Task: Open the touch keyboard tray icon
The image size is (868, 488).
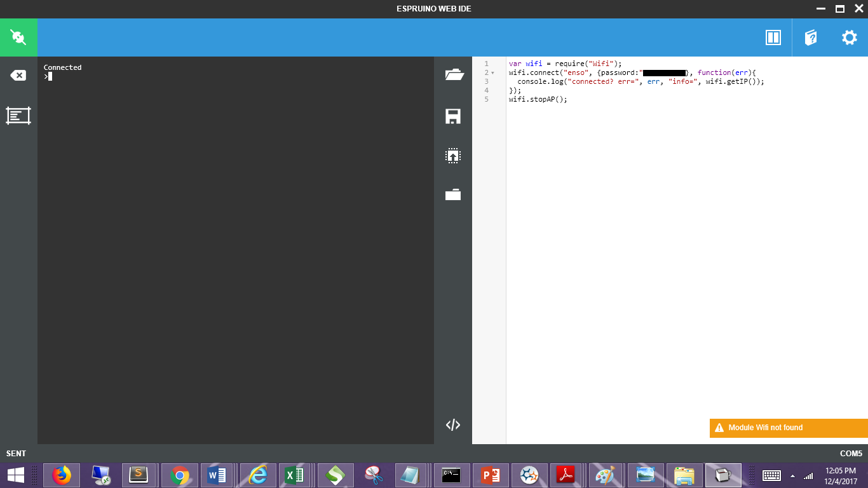Action: (x=771, y=475)
